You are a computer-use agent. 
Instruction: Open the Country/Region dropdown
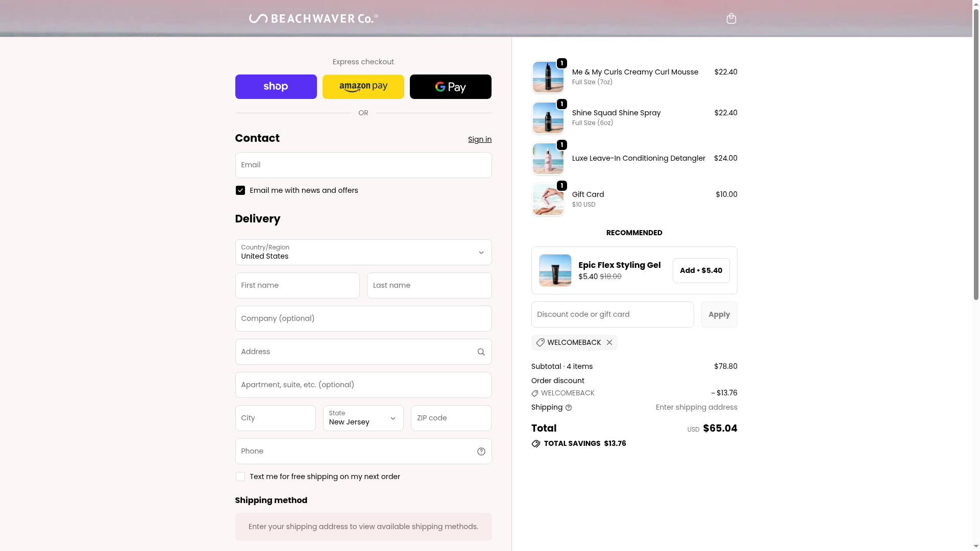(363, 253)
